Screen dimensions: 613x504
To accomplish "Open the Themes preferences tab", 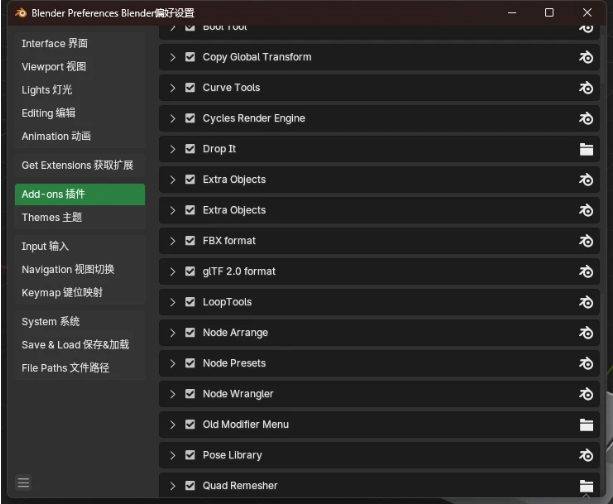I will pos(80,217).
